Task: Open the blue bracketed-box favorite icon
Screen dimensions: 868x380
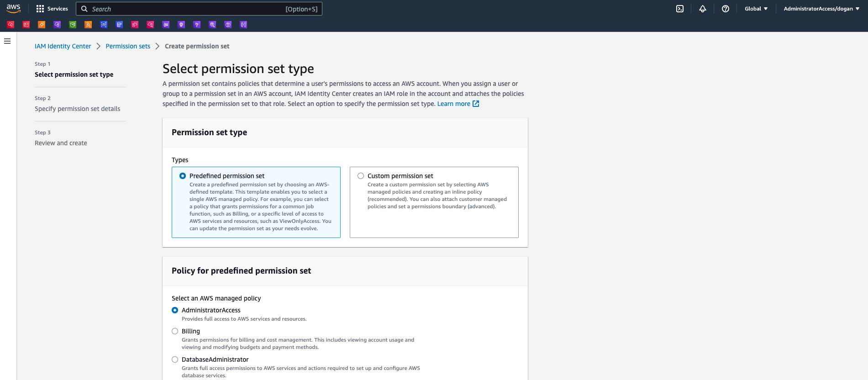Action: point(104,25)
